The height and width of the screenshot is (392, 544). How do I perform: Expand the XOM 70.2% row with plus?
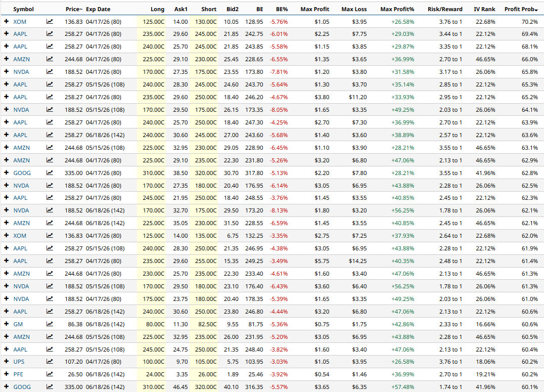6,22
